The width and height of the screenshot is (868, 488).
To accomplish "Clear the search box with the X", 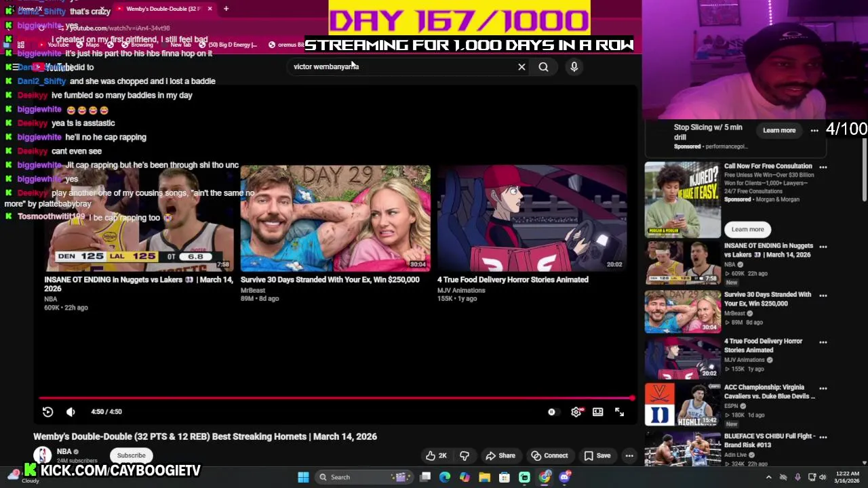I will coord(521,66).
